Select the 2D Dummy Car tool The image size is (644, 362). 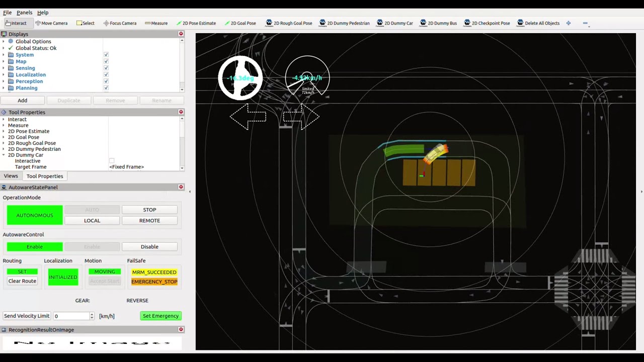(x=394, y=23)
